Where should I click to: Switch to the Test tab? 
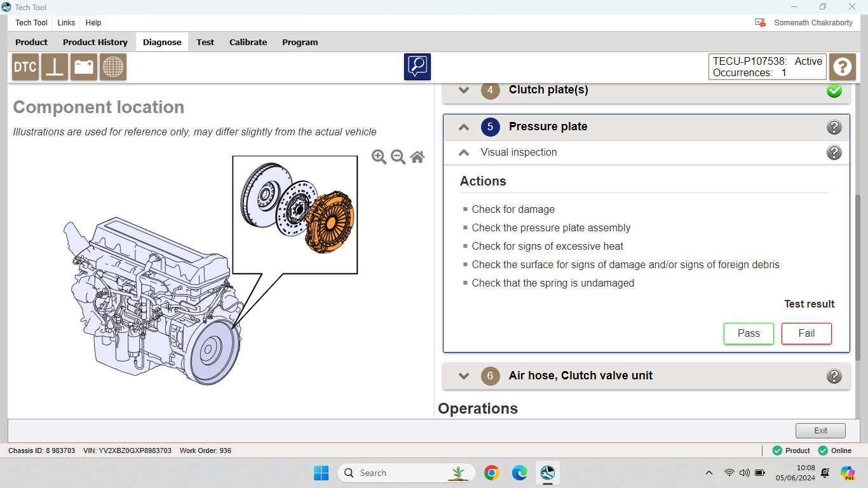(205, 42)
